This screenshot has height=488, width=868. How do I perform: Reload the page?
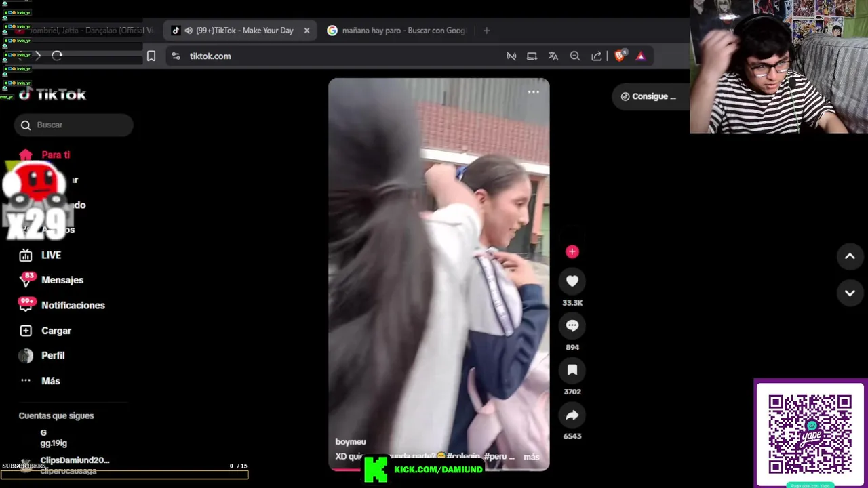(x=57, y=56)
